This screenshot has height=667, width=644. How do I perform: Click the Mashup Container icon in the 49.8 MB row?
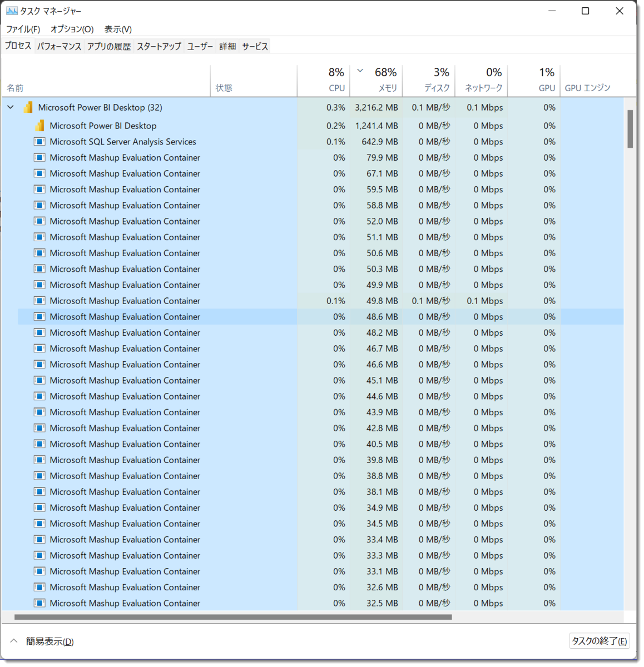[x=39, y=301]
